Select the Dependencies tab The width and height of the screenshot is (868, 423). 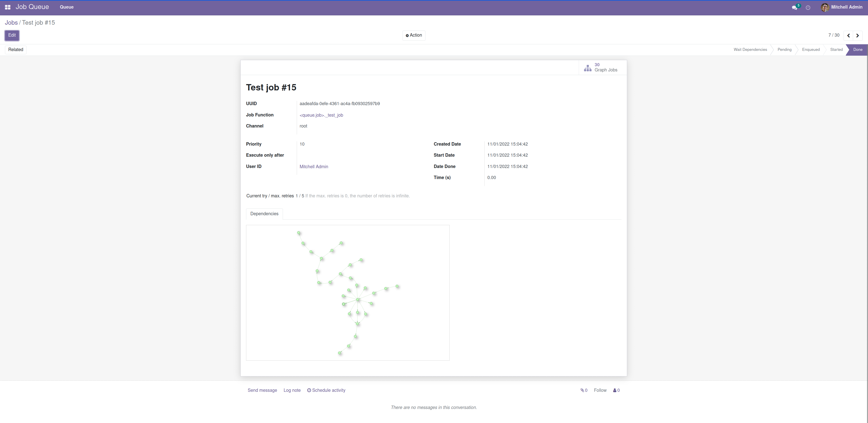click(264, 214)
